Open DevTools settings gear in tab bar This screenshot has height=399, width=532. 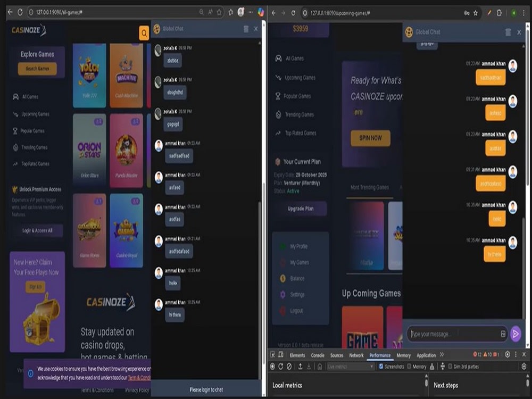click(x=507, y=354)
